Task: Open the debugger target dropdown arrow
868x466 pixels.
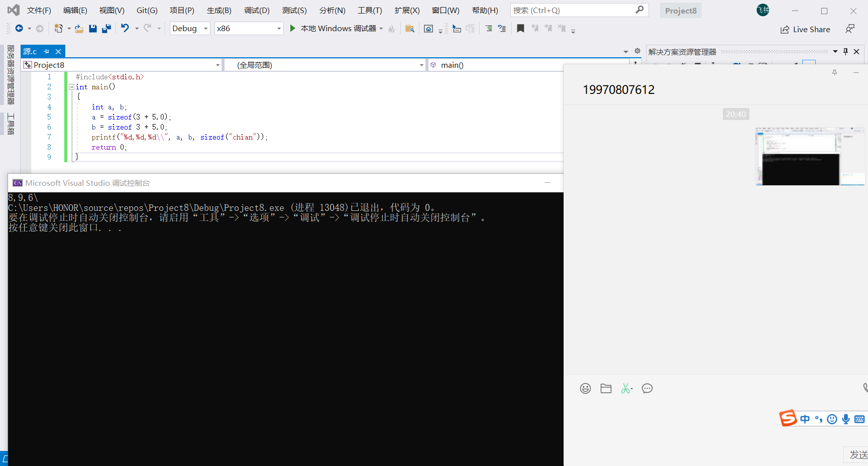Action: tap(381, 29)
